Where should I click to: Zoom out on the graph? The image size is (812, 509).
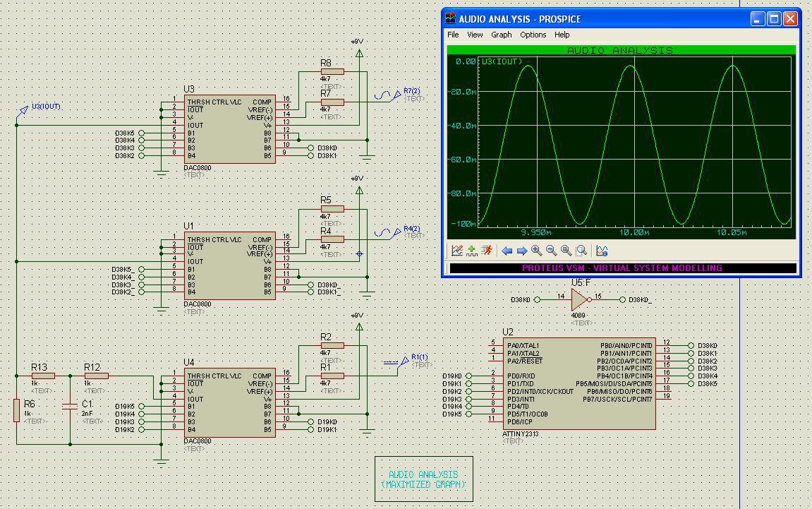552,251
